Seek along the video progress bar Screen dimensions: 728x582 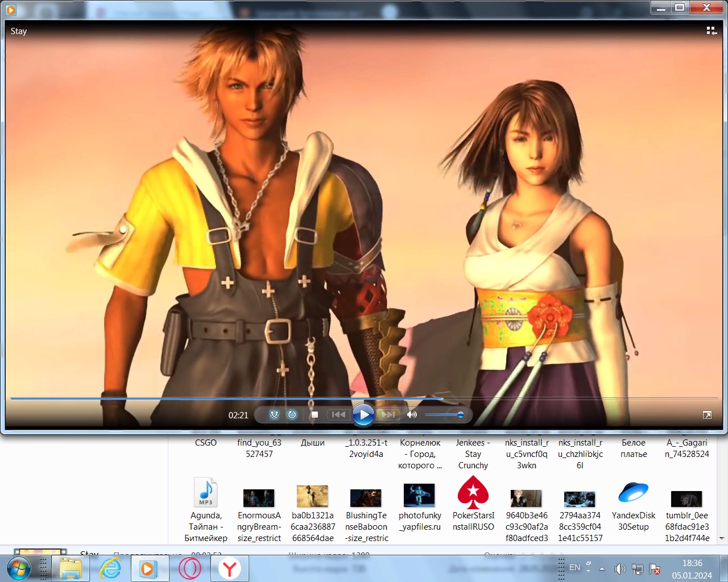tap(364, 398)
